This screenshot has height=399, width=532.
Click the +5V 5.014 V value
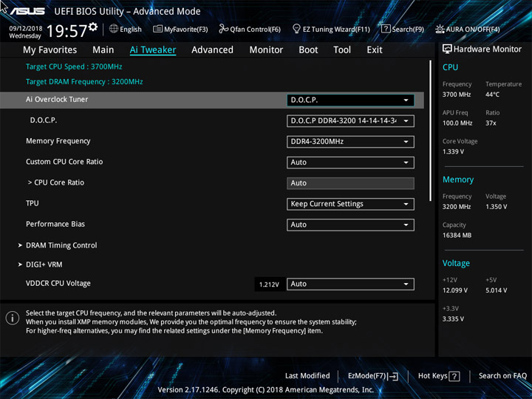496,290
